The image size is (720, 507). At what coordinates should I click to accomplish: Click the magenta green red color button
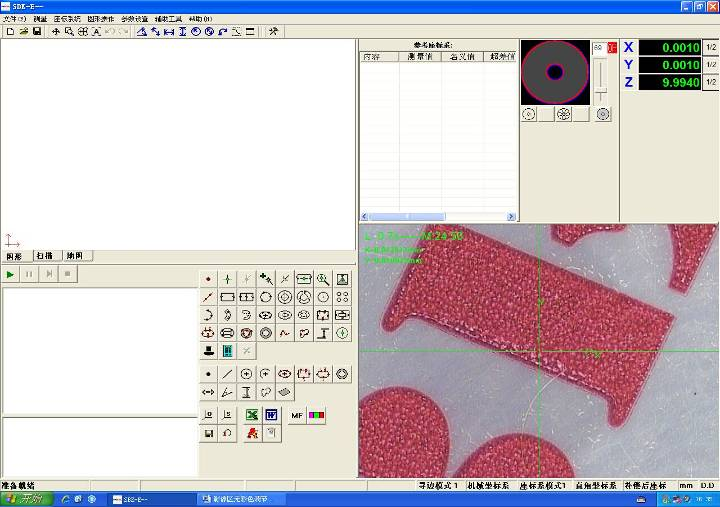(316, 415)
